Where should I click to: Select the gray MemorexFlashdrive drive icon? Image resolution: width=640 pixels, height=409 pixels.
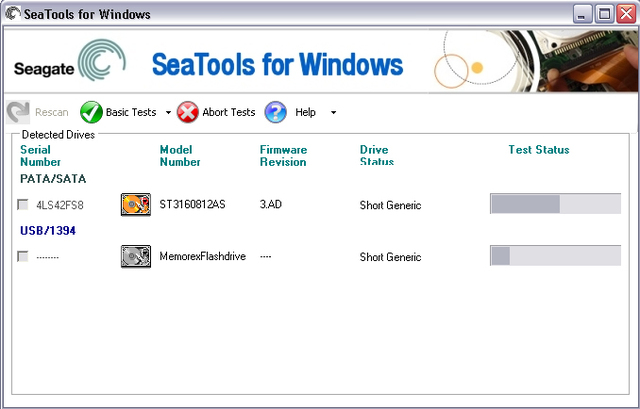coord(136,256)
